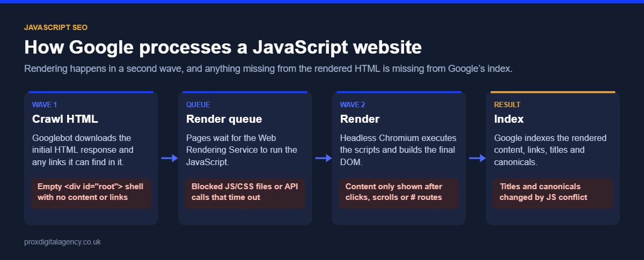Click the warning 'Content only shown after clicks'

point(399,192)
